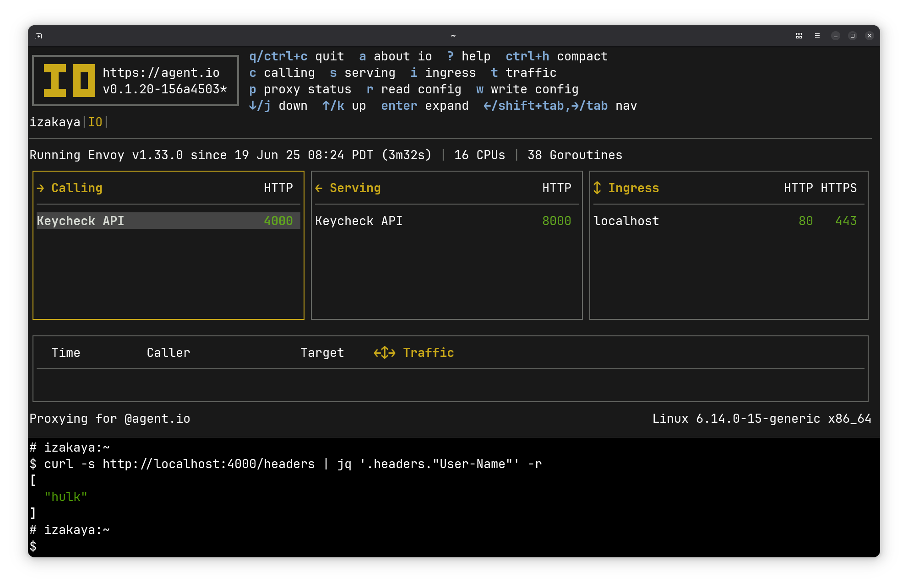Minimize the terminal window
The image size is (908, 588).
click(x=836, y=36)
